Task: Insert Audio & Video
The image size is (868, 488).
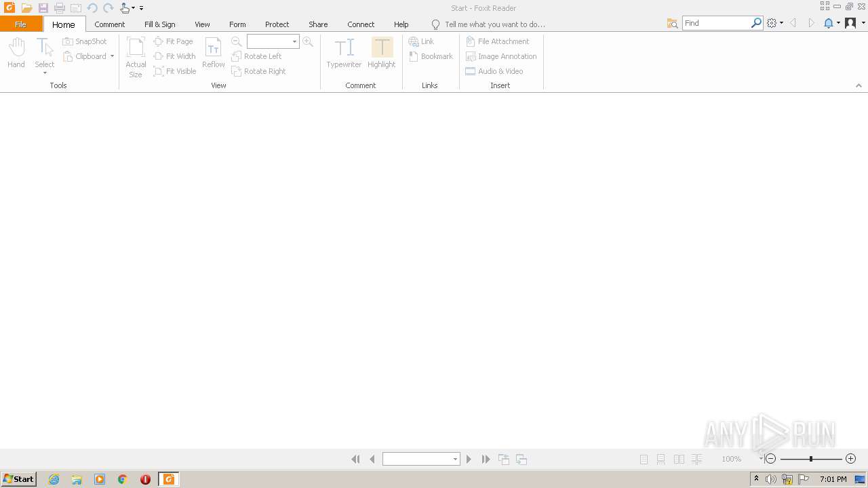Action: [494, 71]
